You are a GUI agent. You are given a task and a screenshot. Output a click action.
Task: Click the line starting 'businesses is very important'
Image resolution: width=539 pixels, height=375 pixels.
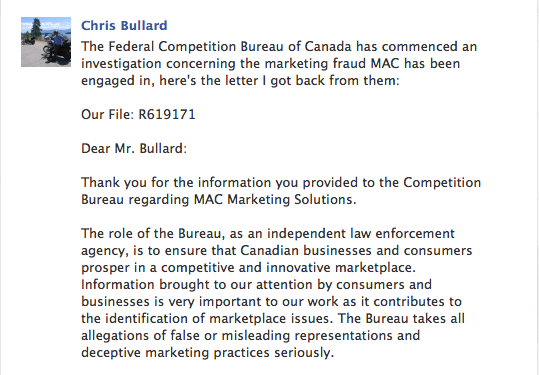click(x=271, y=301)
